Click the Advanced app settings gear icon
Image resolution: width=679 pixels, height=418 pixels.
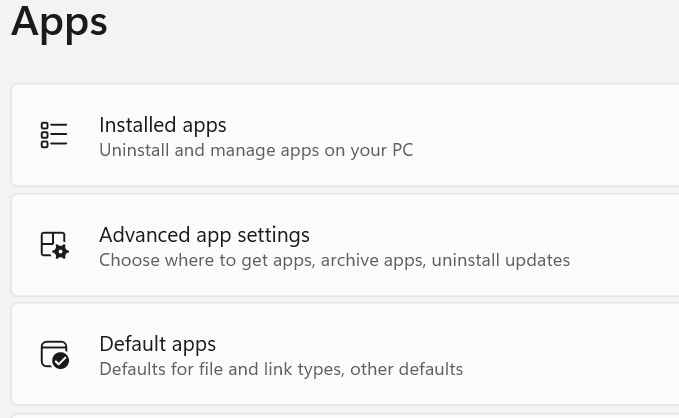pyautogui.click(x=54, y=245)
